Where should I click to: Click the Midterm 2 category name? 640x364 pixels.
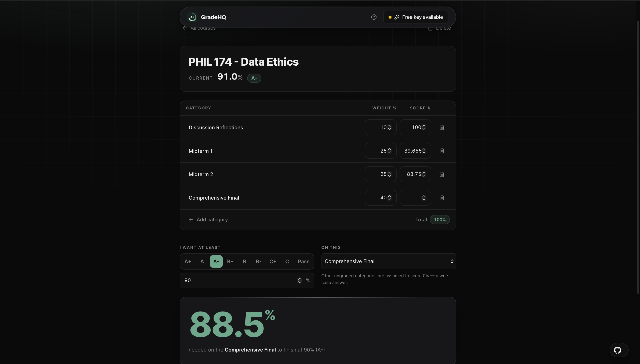201,174
